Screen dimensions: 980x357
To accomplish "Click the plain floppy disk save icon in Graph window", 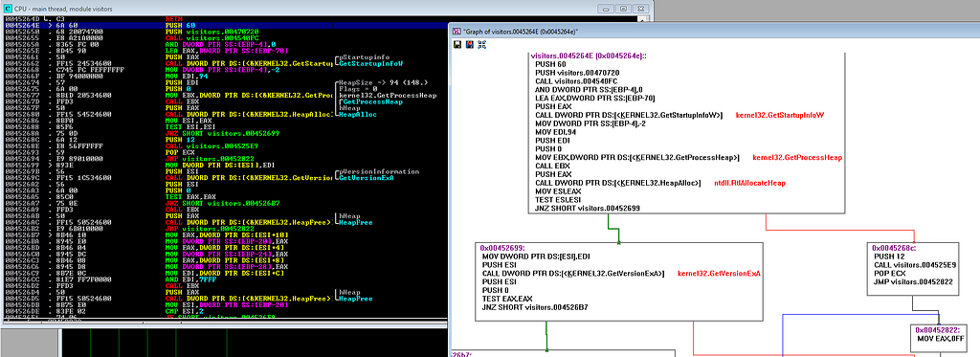I will (x=457, y=44).
